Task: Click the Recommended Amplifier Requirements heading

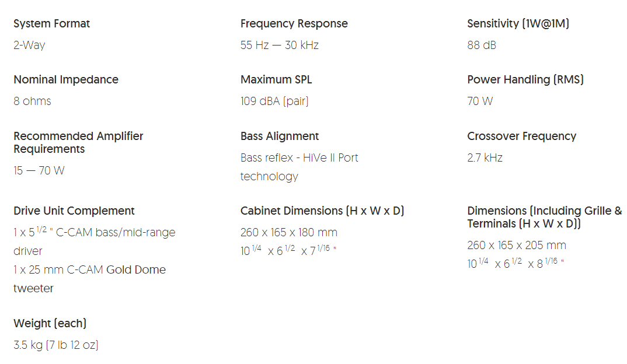Action: [x=78, y=142]
